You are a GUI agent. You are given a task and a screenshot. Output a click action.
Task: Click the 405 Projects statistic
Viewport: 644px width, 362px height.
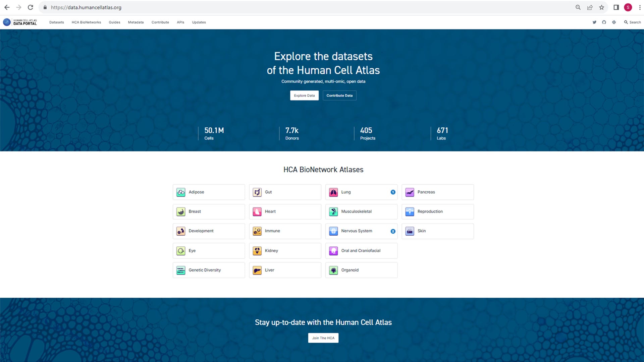tap(368, 133)
